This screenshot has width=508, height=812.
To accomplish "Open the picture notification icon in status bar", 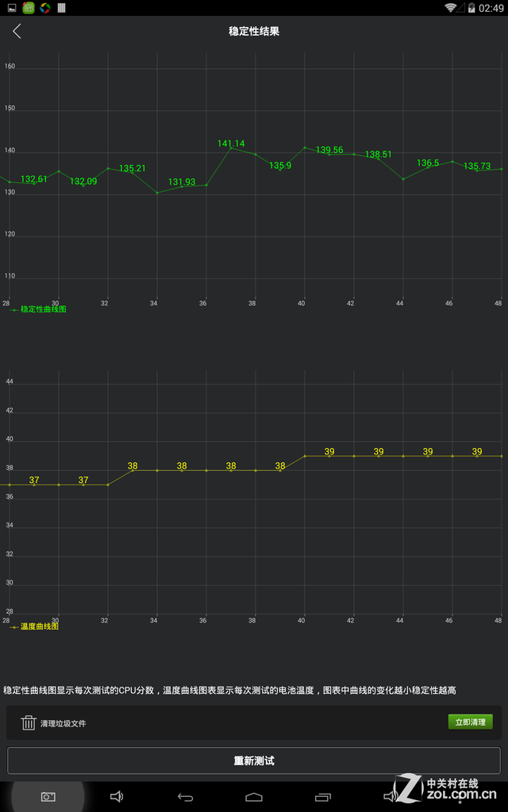I will coord(13,8).
